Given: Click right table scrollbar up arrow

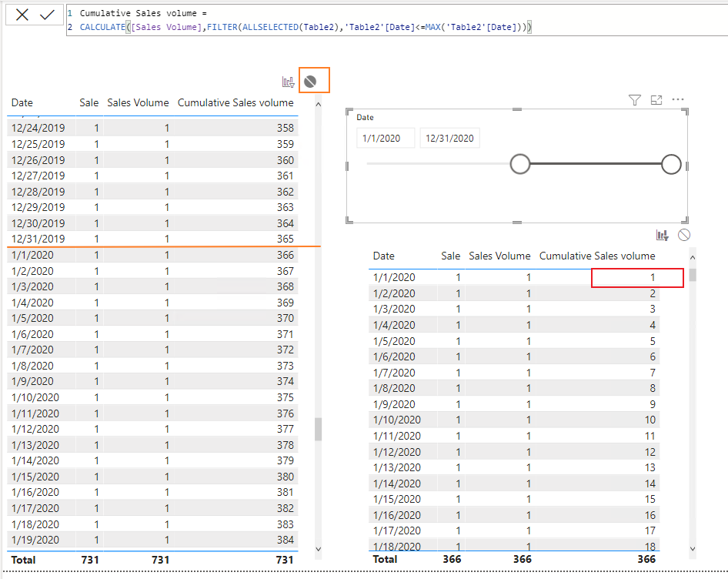Looking at the screenshot, I should click(x=693, y=257).
